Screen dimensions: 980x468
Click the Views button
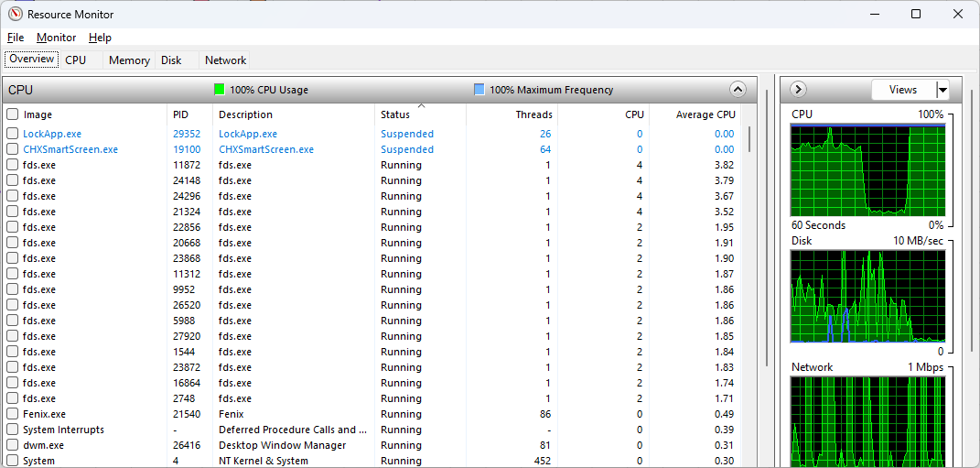click(x=902, y=90)
